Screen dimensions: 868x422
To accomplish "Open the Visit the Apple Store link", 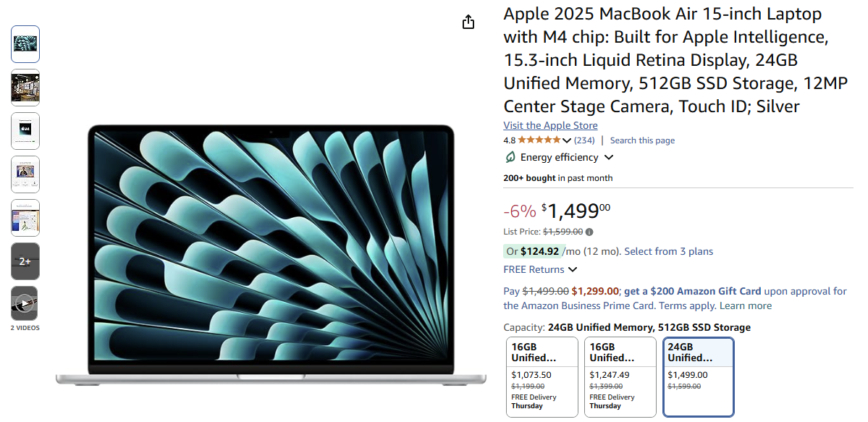I will [x=550, y=125].
